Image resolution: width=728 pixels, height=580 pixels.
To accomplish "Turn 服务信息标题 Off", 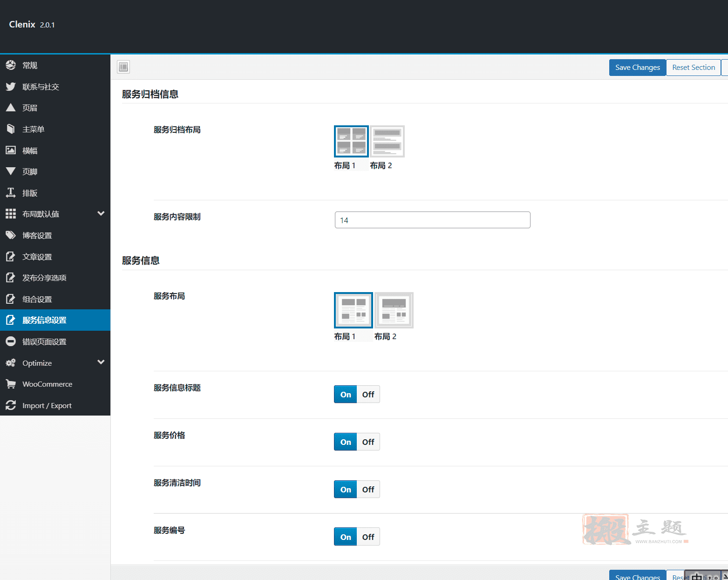I will [368, 395].
